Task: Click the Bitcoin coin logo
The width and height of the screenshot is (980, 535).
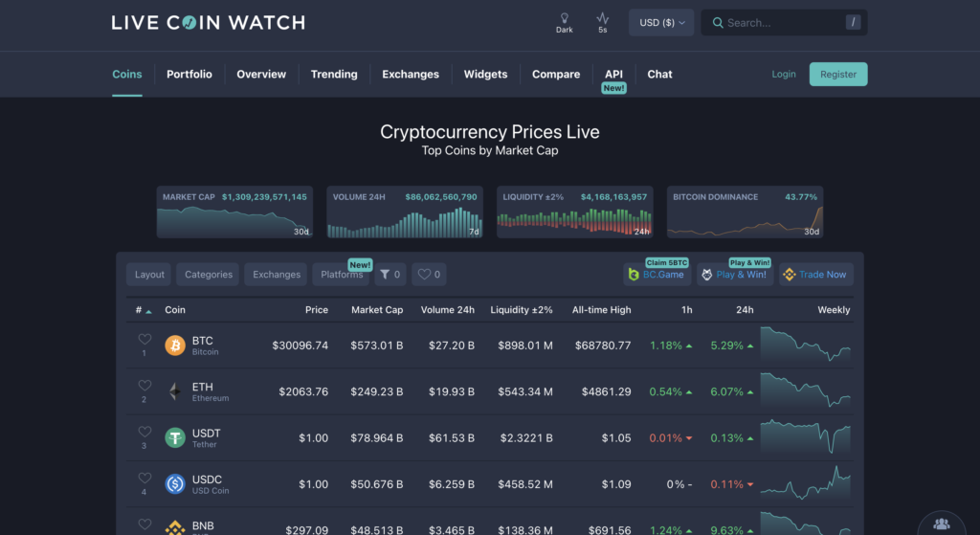Action: (175, 346)
